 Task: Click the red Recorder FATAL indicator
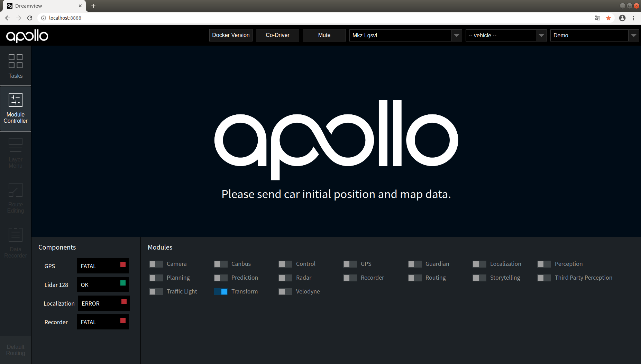click(x=123, y=320)
